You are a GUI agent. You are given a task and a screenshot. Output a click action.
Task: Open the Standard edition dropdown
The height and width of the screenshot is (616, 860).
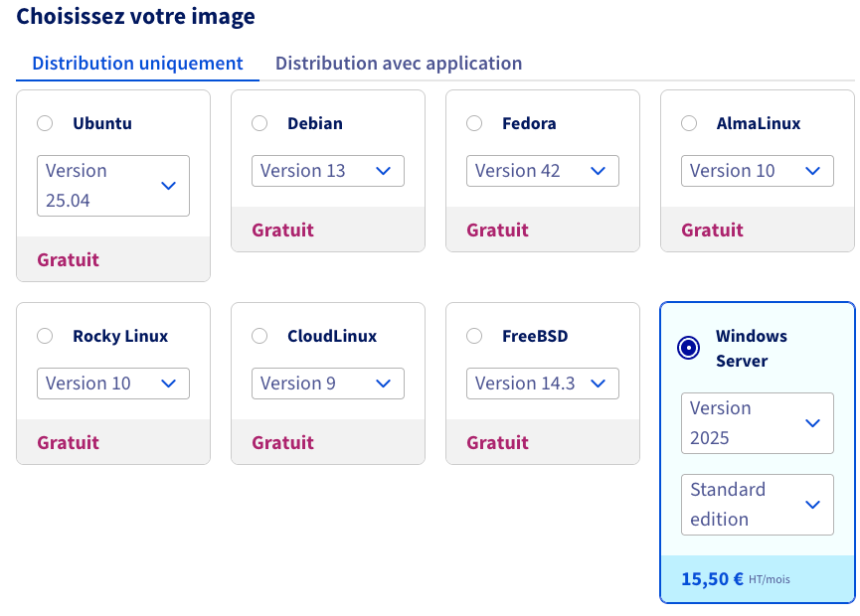pyautogui.click(x=758, y=505)
